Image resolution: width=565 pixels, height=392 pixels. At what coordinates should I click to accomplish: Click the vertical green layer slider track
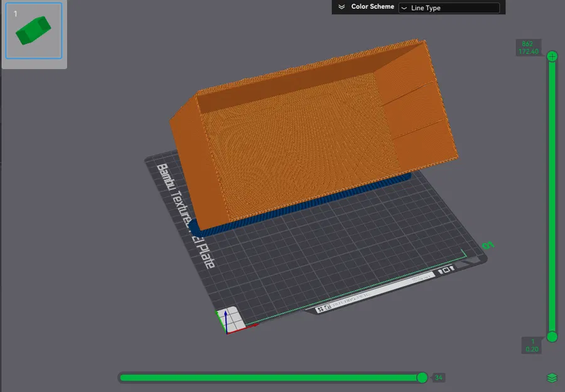tap(552, 196)
